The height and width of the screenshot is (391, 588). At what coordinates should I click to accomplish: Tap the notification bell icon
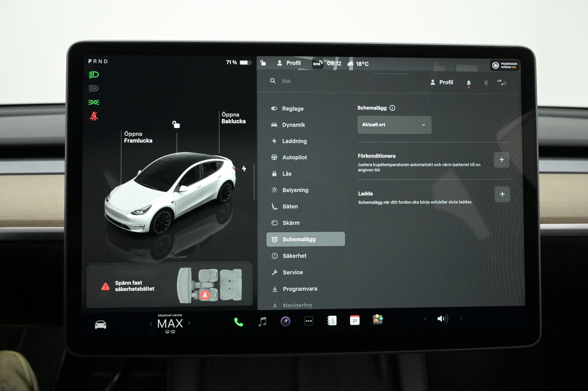[x=469, y=83]
